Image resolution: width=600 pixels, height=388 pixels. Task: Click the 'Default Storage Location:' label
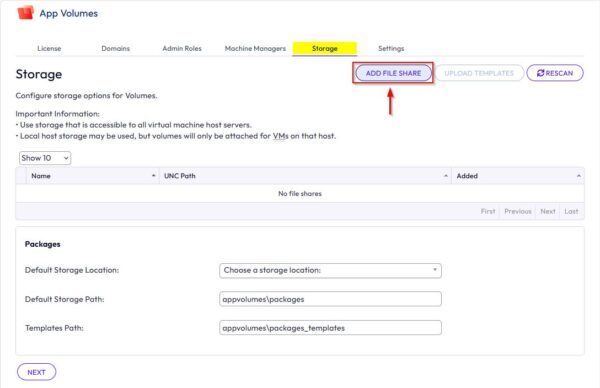(x=72, y=270)
